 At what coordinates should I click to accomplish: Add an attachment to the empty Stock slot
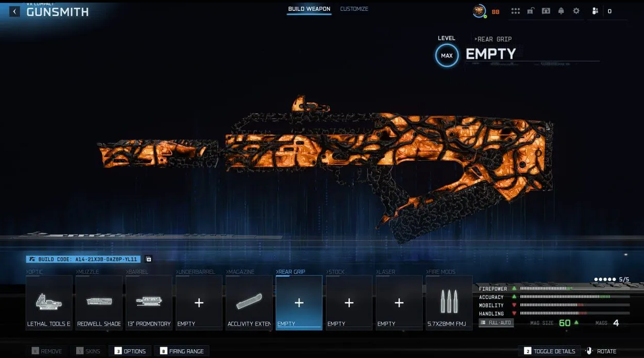349,303
